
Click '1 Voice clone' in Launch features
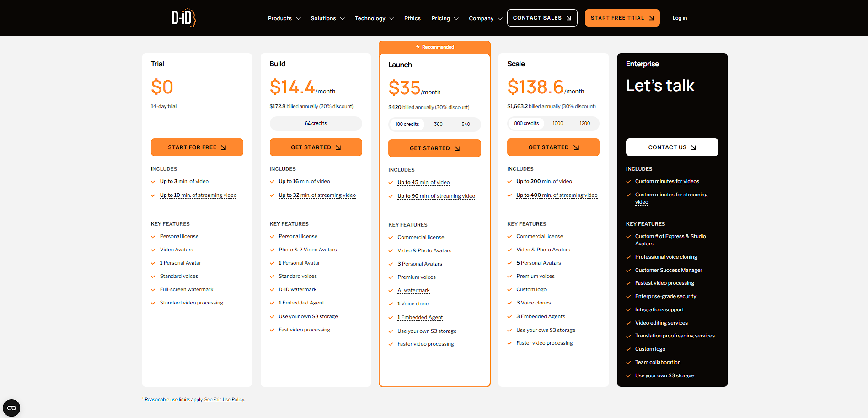(413, 304)
